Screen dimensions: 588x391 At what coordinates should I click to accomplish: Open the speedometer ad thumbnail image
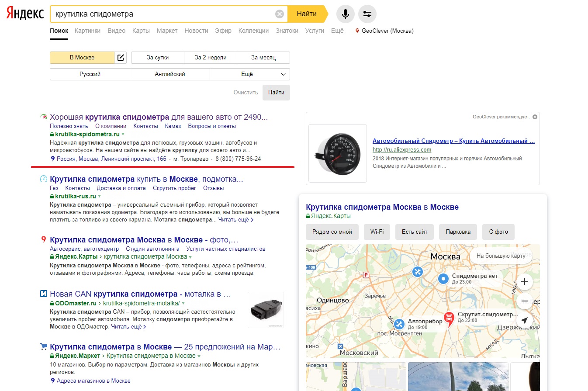[x=338, y=153]
